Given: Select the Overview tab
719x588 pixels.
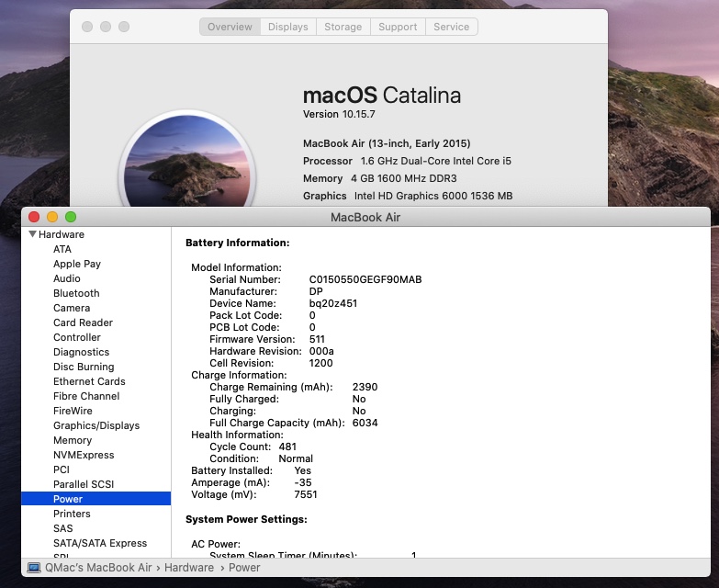Looking at the screenshot, I should point(230,27).
